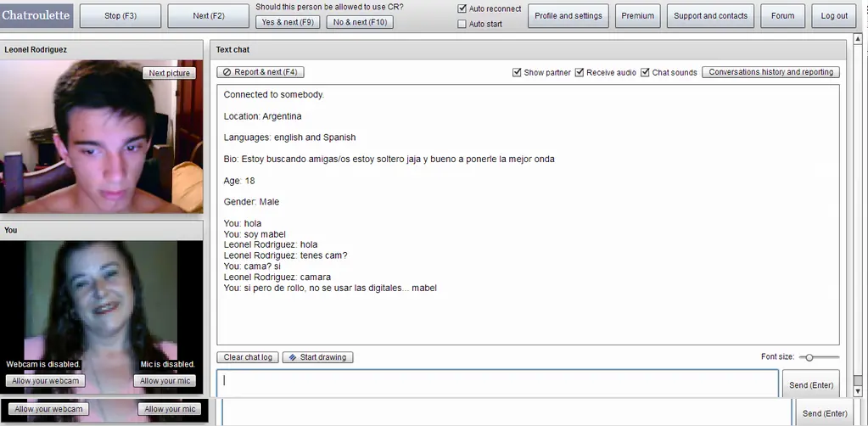868x426 pixels.
Task: Click the 'Gender: Male' line
Action: (x=251, y=202)
